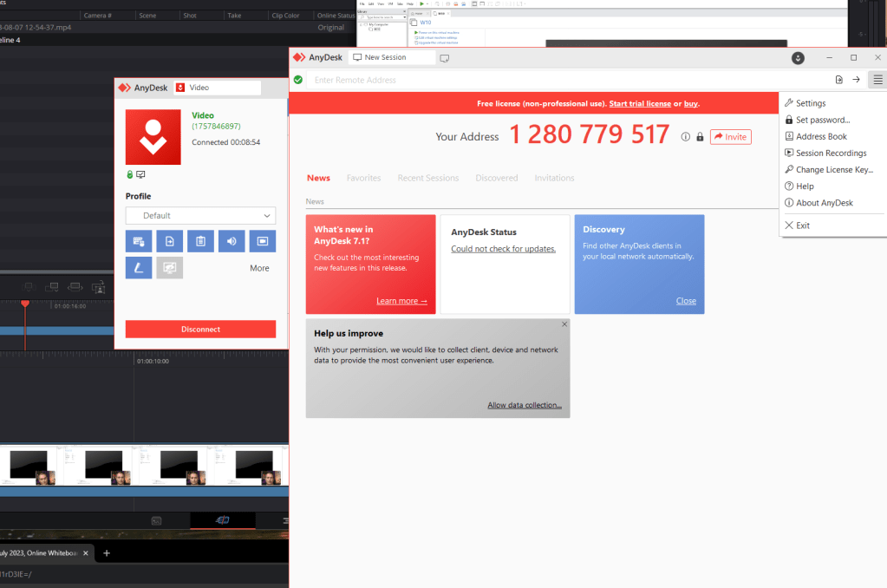Open file transfer icon beside address bar
This screenshot has height=588, width=887.
(x=839, y=80)
